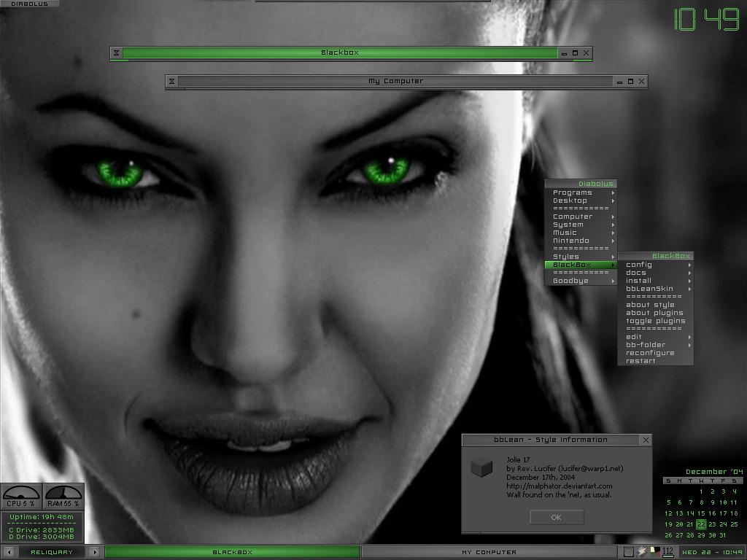Close the Blackbox window
Viewport: 747px width, 560px height.
pos(587,52)
